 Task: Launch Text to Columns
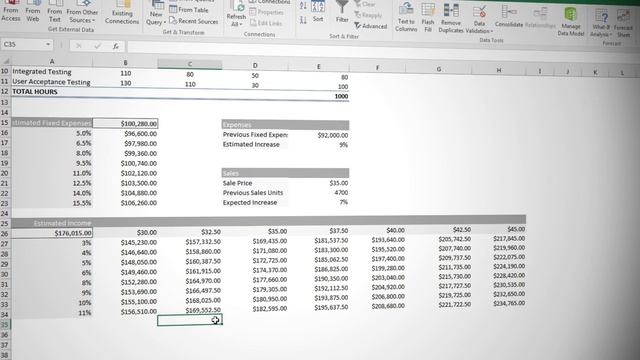(x=406, y=17)
